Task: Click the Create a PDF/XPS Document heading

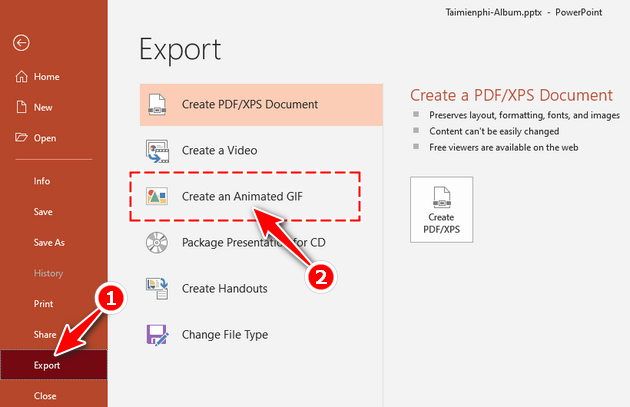Action: (x=511, y=95)
